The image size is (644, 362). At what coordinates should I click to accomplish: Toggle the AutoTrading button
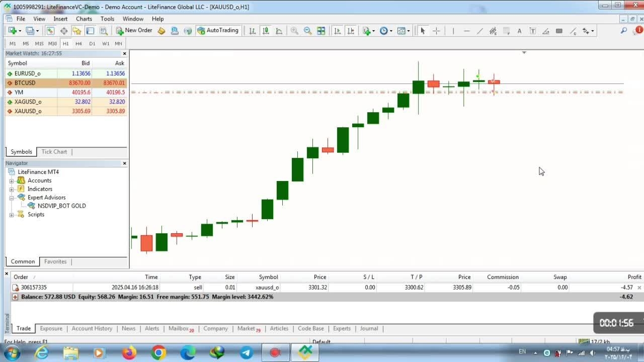coord(218,31)
